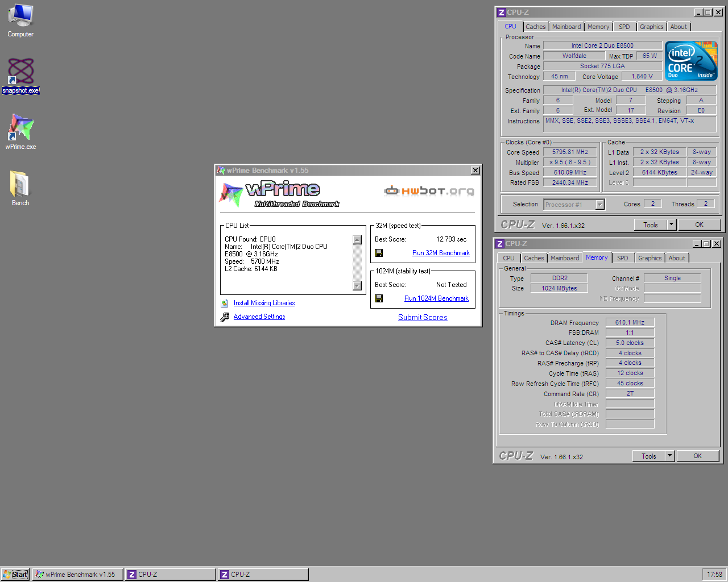Switch to the Mainboard tab in top CPU-Z
Viewport: 728px width, 582px height.
click(x=566, y=27)
